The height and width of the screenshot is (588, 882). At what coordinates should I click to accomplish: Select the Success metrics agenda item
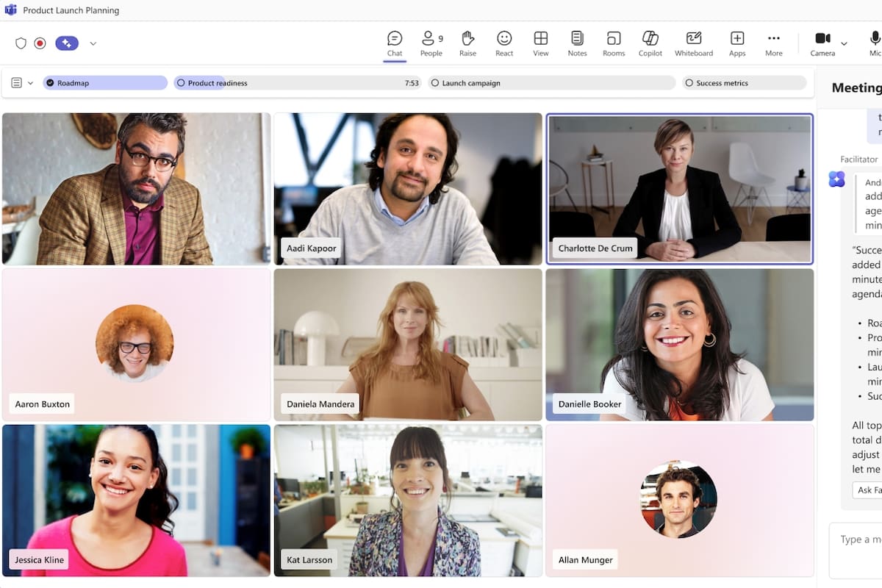coord(744,83)
